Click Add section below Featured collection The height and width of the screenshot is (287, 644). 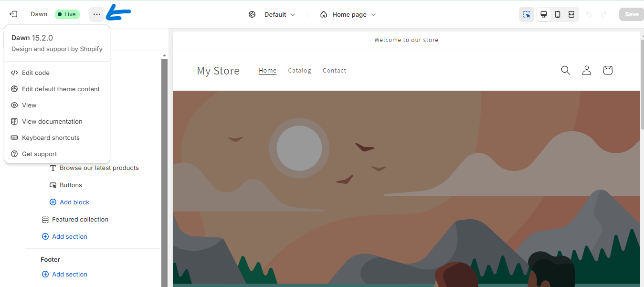coord(70,237)
